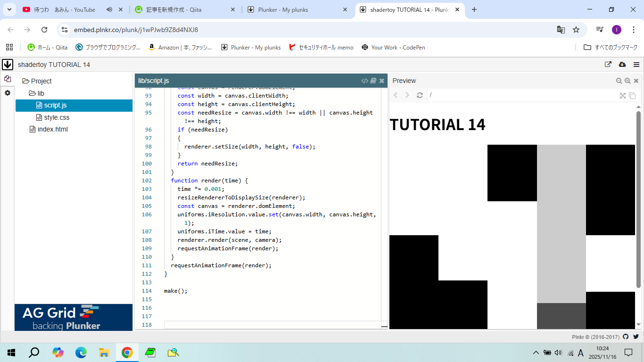
Task: Open Windows taskbar search
Action: coord(34,352)
